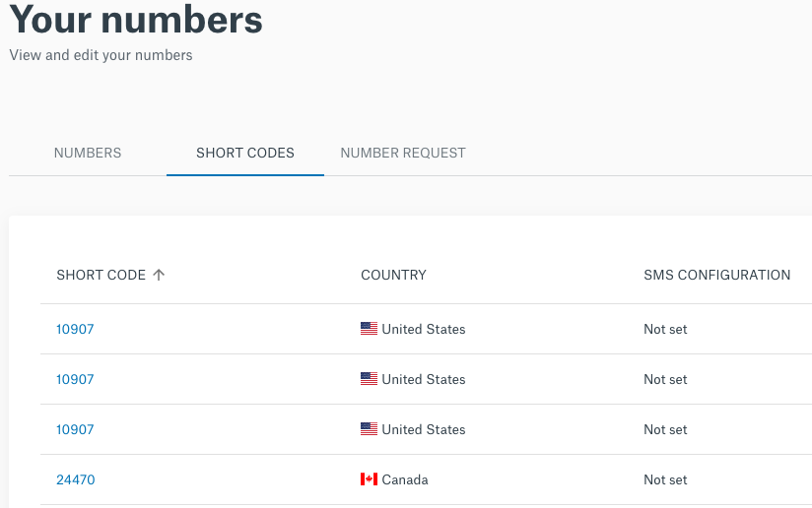The height and width of the screenshot is (508, 812).
Task: Click Not set in the 24470 row
Action: pos(665,479)
